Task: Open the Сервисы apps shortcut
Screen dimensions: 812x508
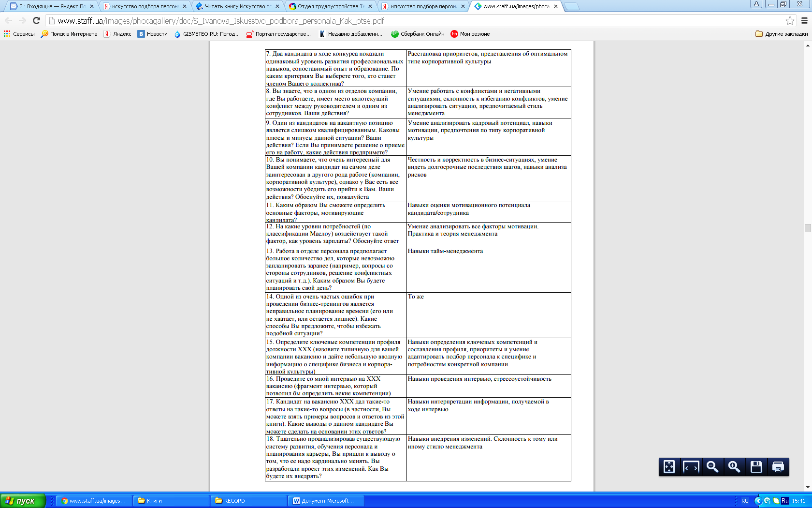Action: pos(19,34)
